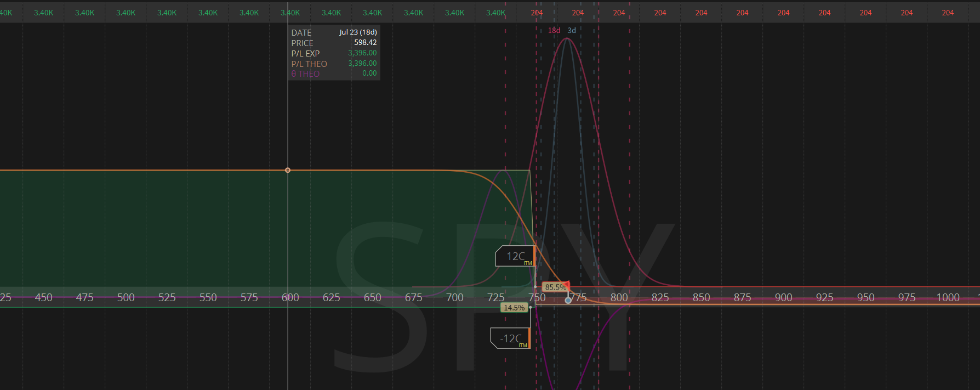Click the 0.00 theta value

(x=369, y=74)
